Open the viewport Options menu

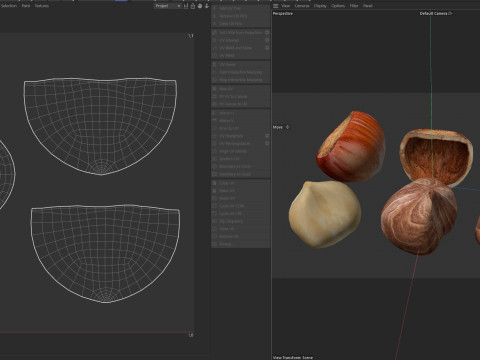click(338, 6)
